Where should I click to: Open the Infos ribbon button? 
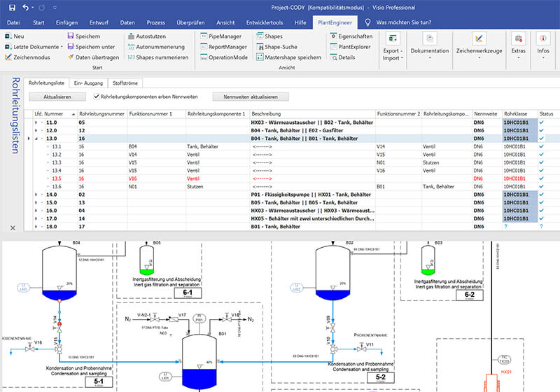pyautogui.click(x=543, y=45)
